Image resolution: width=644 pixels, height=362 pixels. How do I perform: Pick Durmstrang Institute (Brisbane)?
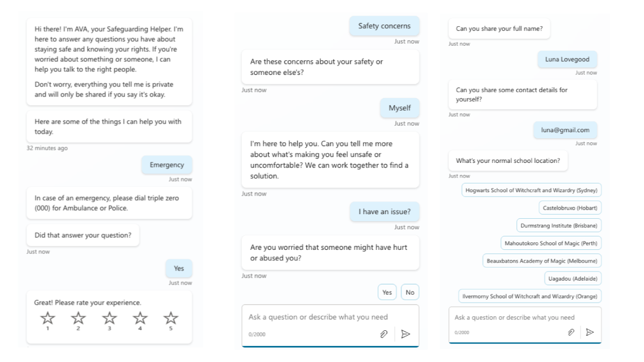(x=559, y=225)
